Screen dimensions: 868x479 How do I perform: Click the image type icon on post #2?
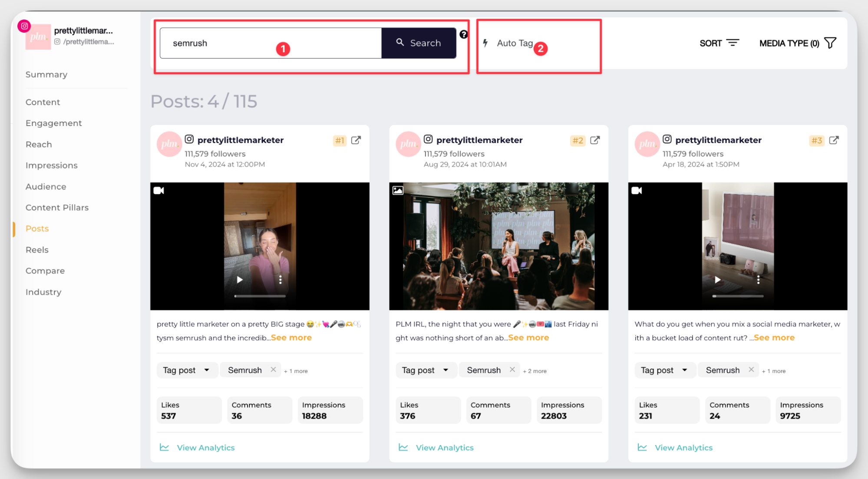(398, 190)
